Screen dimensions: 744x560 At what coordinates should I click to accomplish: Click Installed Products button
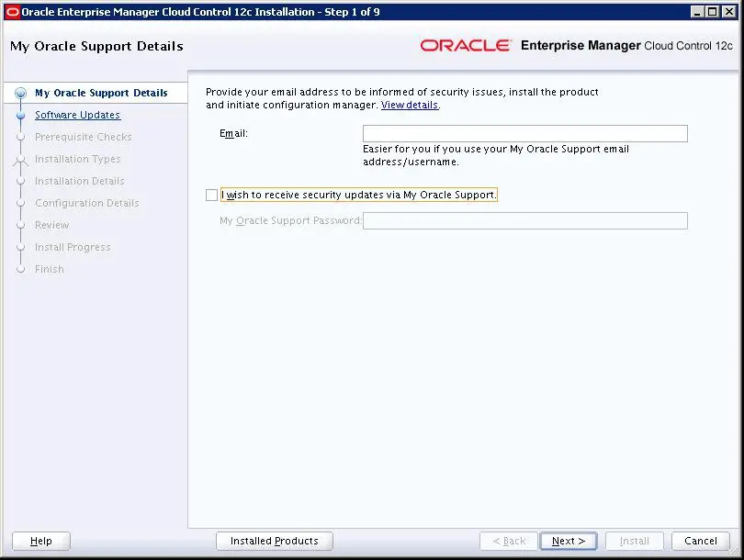(275, 541)
